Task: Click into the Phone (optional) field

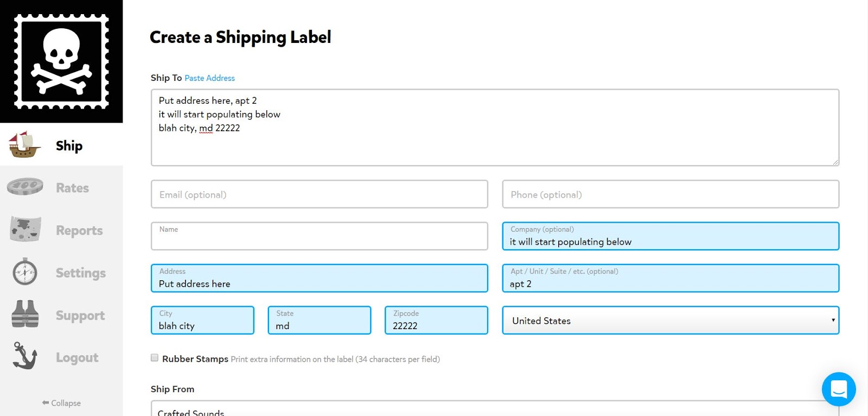Action: (x=670, y=194)
